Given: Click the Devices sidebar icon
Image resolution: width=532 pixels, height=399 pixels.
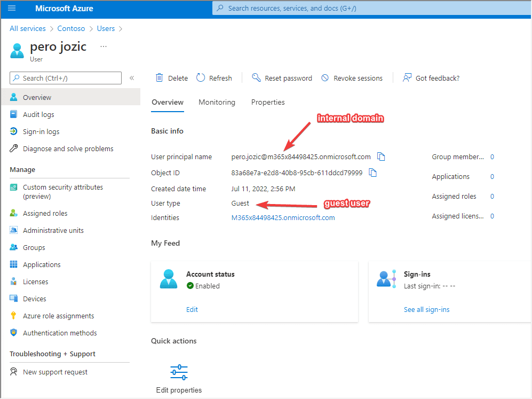Looking at the screenshot, I should pos(13,299).
